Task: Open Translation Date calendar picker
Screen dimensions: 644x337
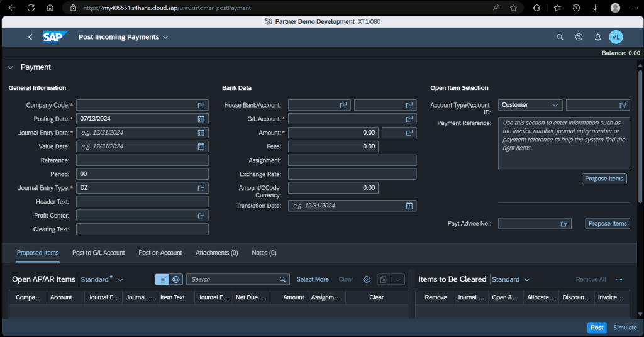Action: (x=409, y=206)
